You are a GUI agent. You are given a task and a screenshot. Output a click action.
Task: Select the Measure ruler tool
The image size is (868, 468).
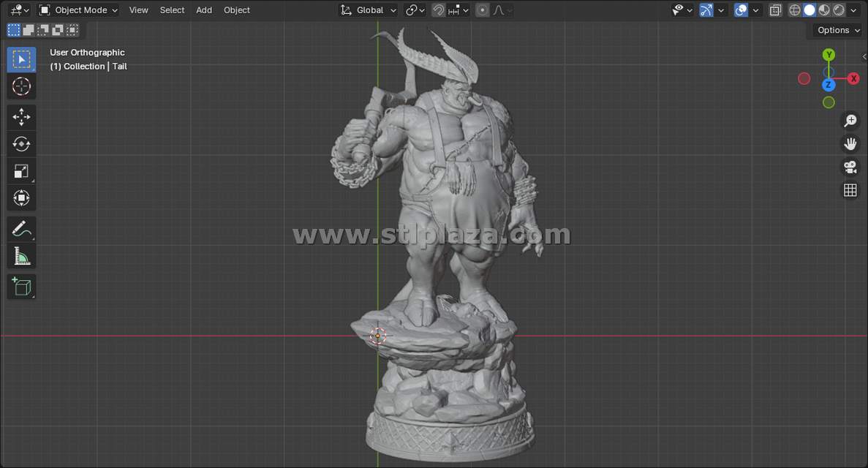point(22,256)
